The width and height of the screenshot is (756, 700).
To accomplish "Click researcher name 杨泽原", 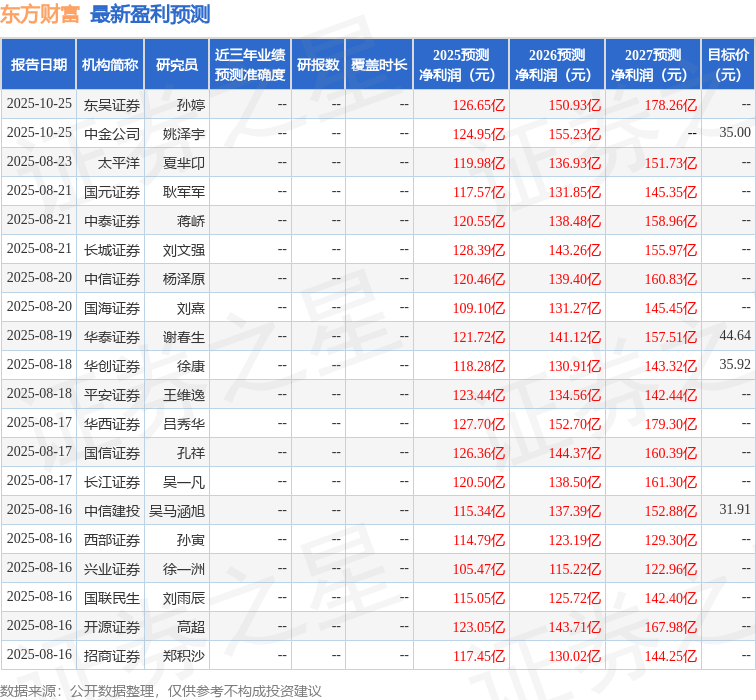I will [184, 279].
